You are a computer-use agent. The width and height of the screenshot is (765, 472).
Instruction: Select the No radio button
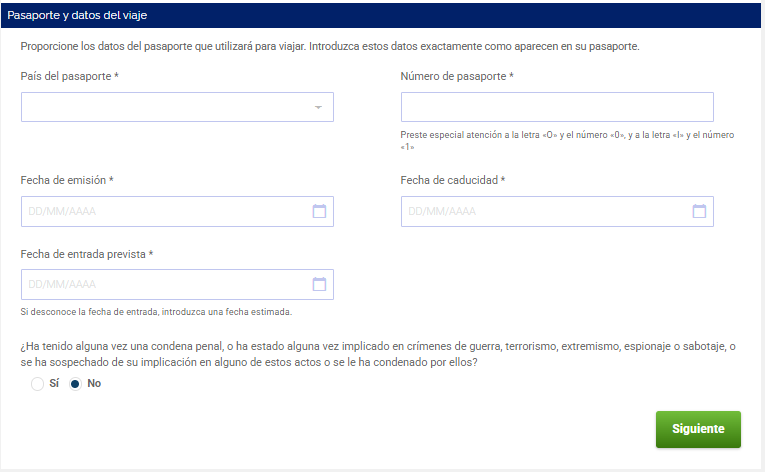[75, 384]
